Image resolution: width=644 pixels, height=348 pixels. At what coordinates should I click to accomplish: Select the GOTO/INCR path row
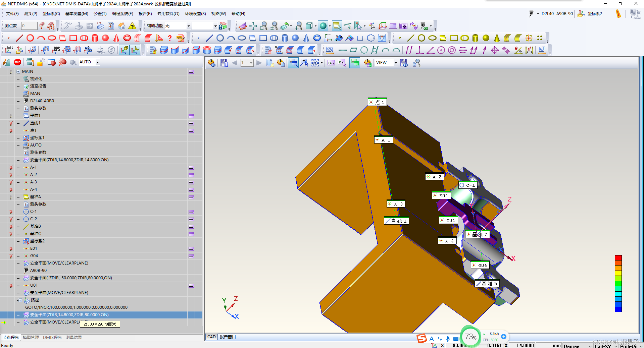coord(76,307)
